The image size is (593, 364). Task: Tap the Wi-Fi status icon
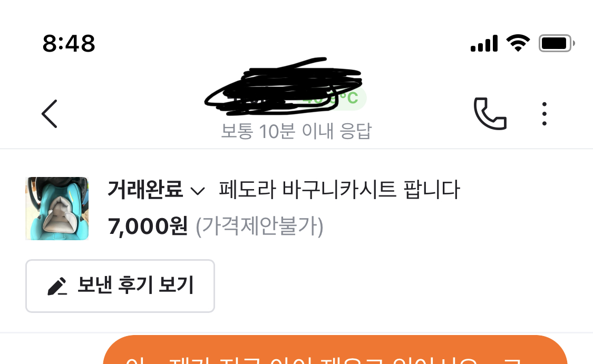[518, 43]
